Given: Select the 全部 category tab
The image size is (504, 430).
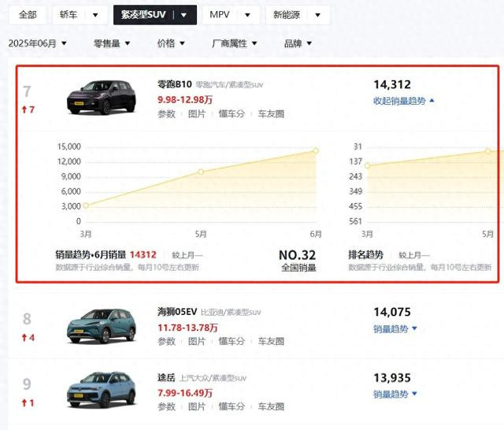Looking at the screenshot, I should point(28,15).
